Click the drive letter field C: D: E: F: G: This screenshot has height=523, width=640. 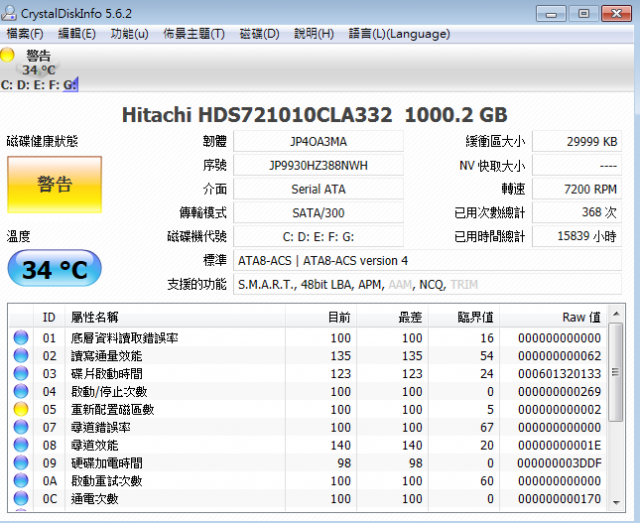[318, 236]
